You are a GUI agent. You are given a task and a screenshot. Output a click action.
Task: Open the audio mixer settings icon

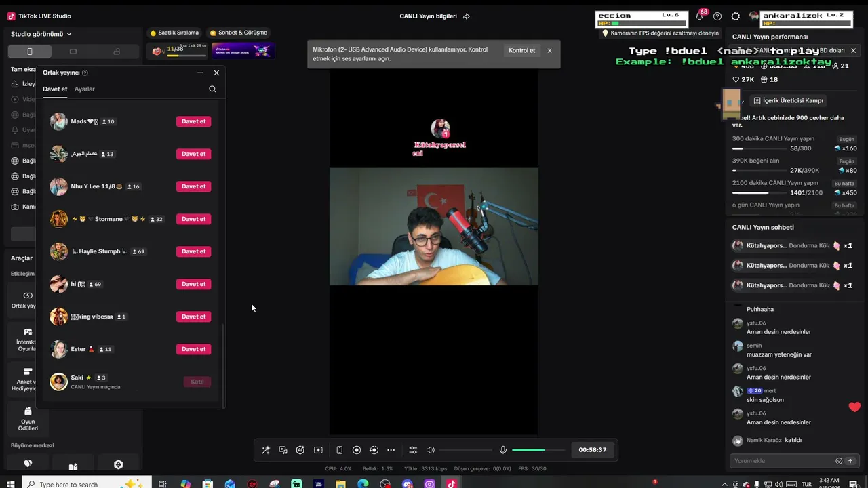pyautogui.click(x=413, y=450)
